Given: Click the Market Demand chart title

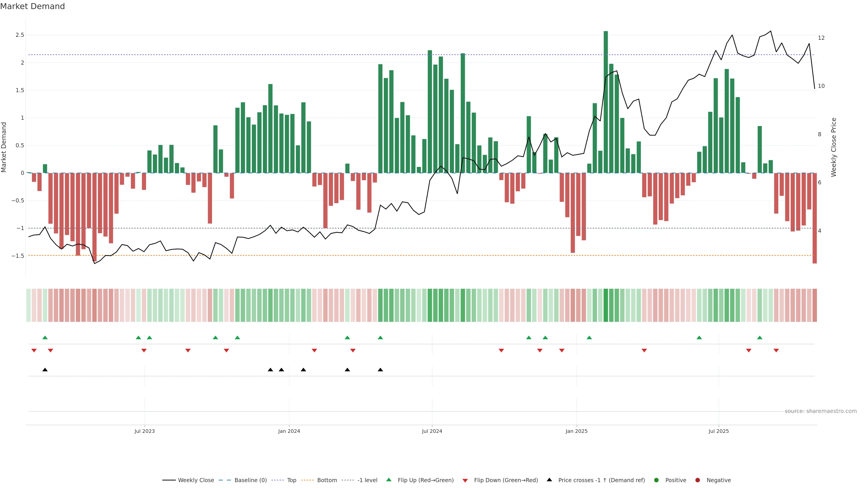Looking at the screenshot, I should click(x=32, y=6).
